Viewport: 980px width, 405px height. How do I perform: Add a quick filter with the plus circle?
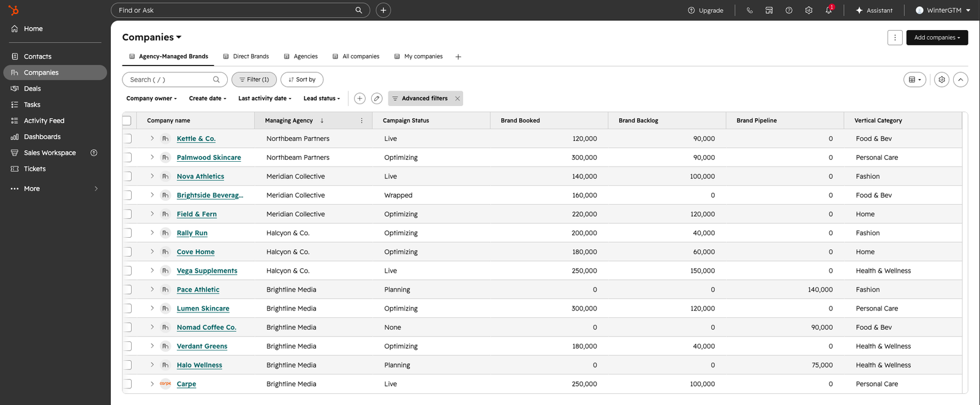click(360, 98)
